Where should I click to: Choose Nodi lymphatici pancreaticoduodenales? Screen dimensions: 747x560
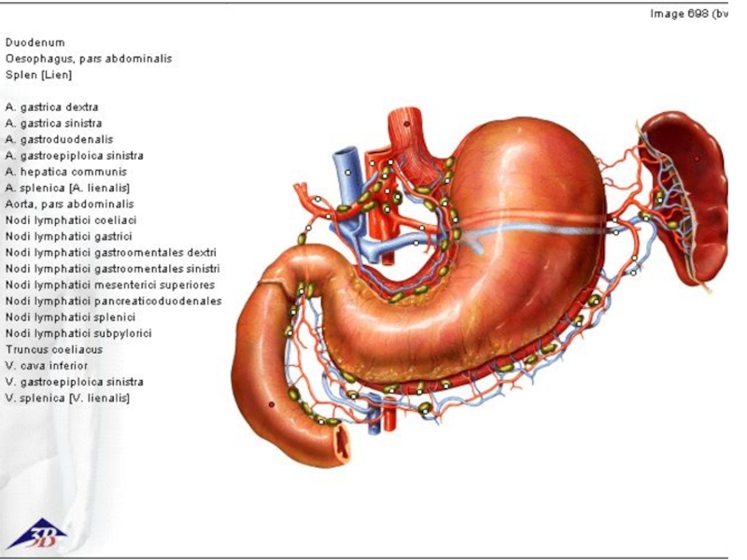coord(113,301)
